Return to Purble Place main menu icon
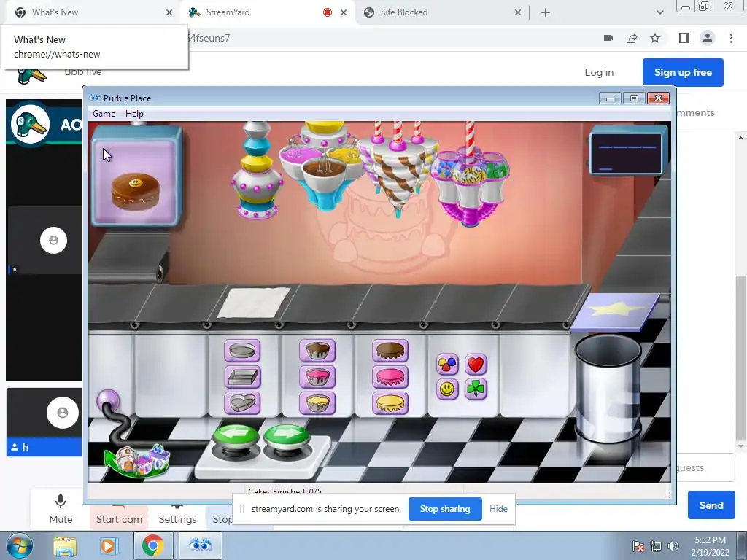This screenshot has width=747, height=560. (136, 460)
